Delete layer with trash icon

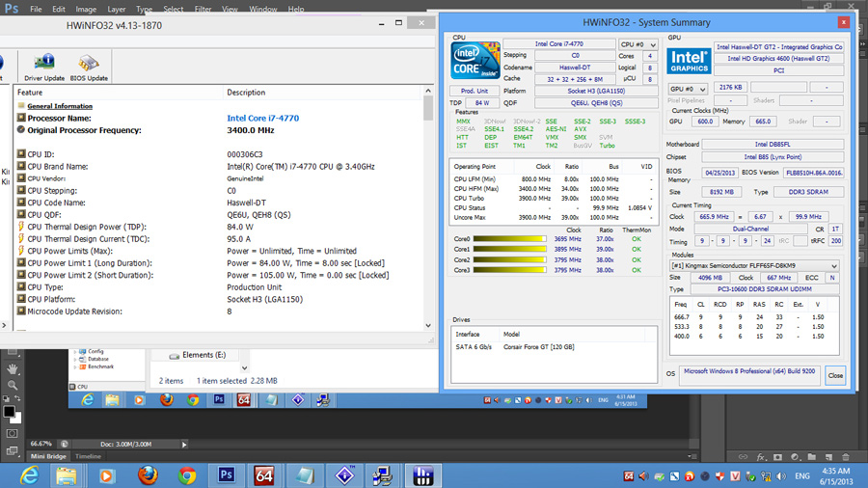pyautogui.click(x=845, y=457)
